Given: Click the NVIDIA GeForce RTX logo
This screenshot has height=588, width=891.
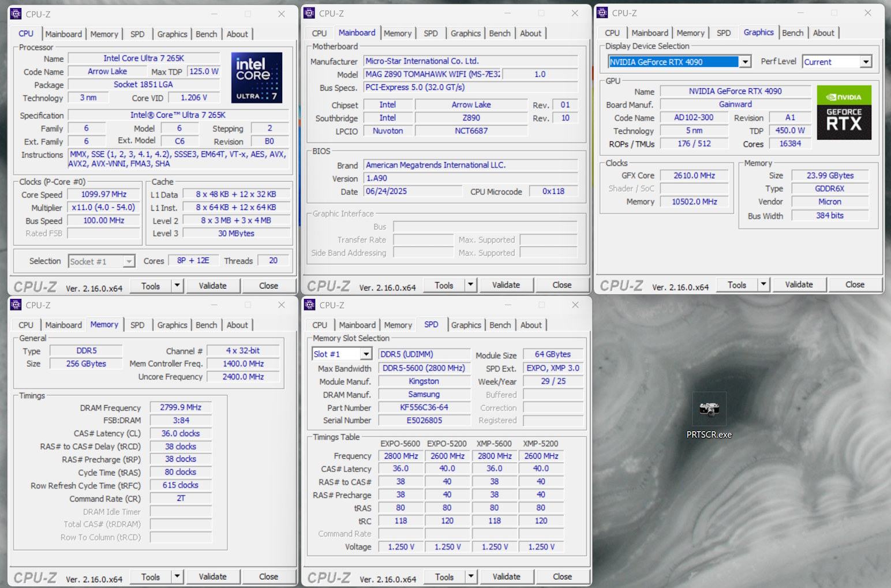Looking at the screenshot, I should tap(844, 112).
